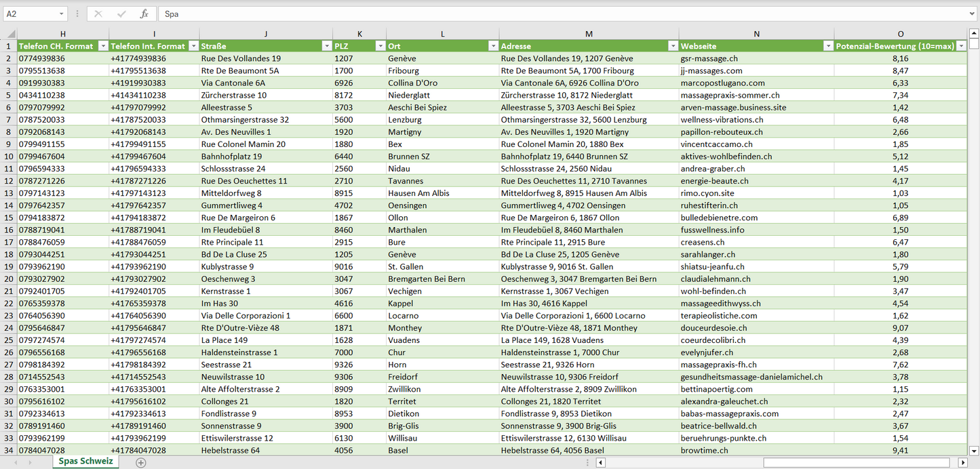Open the Straße column filter dropdown
This screenshot has height=469, width=980.
[326, 46]
